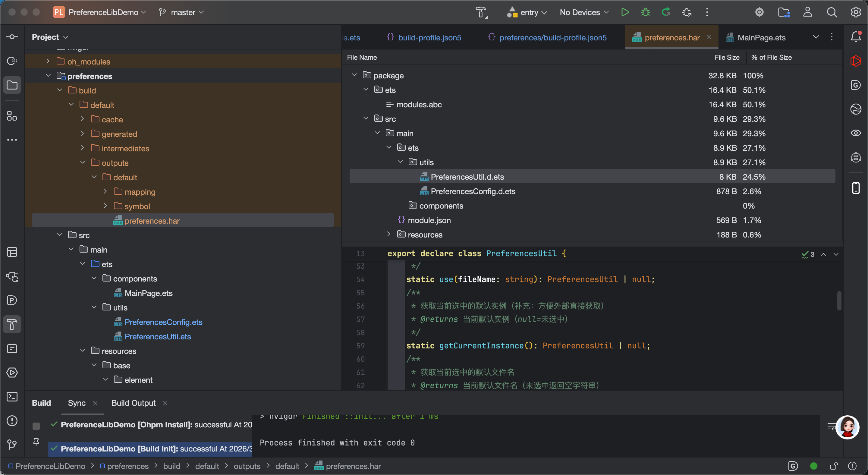Select the PreferencesConfig.d.ets row
The height and width of the screenshot is (475, 868).
click(473, 191)
